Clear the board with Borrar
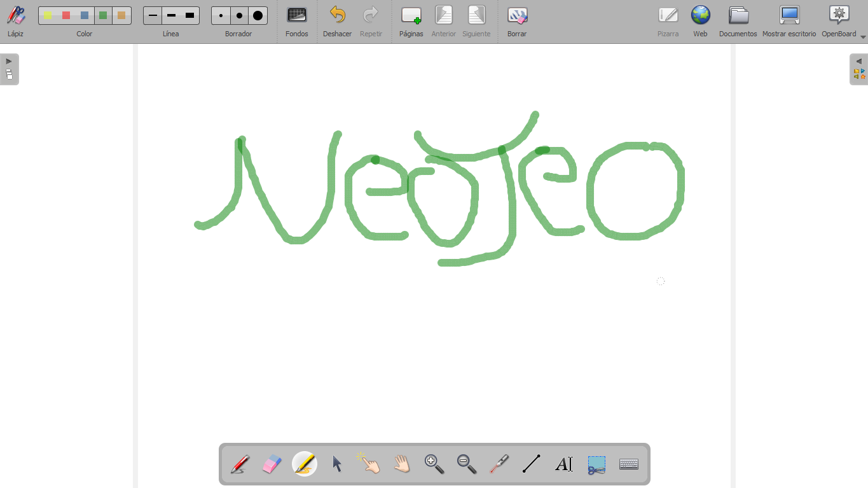 [x=517, y=20]
